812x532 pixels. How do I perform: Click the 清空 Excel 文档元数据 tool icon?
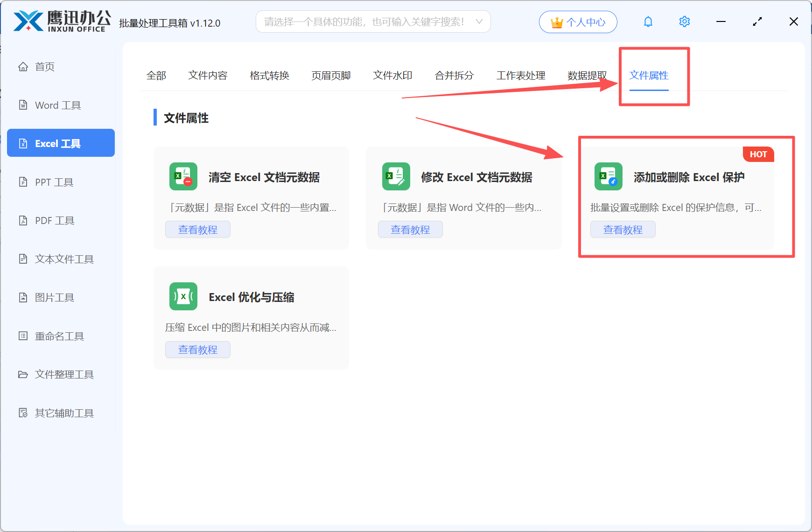(183, 176)
